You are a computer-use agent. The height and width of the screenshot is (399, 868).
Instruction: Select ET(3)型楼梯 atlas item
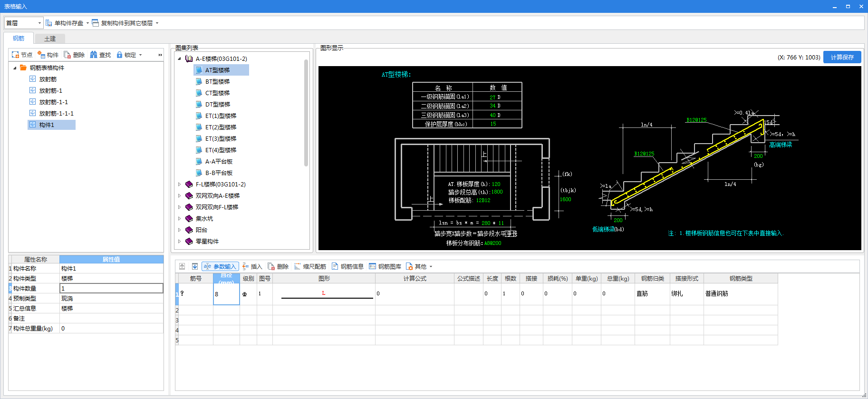coord(221,138)
